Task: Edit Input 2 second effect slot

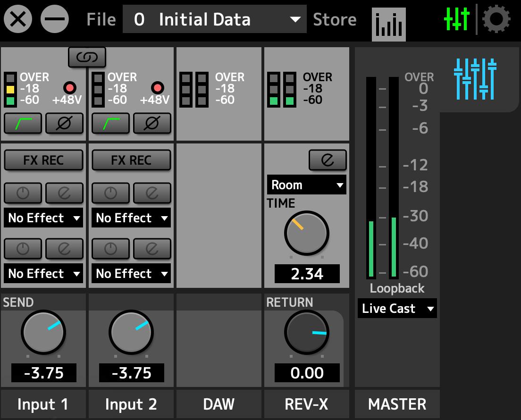Action: click(152, 249)
